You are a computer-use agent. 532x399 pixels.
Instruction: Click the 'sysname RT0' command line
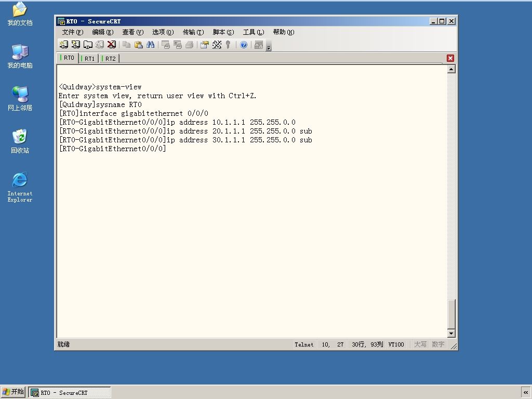pyautogui.click(x=100, y=104)
